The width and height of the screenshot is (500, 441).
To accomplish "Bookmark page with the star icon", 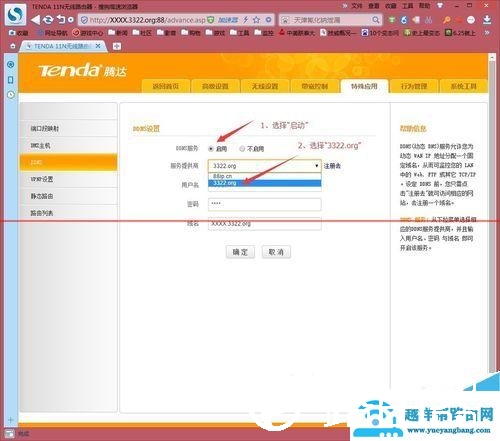I will [256, 20].
